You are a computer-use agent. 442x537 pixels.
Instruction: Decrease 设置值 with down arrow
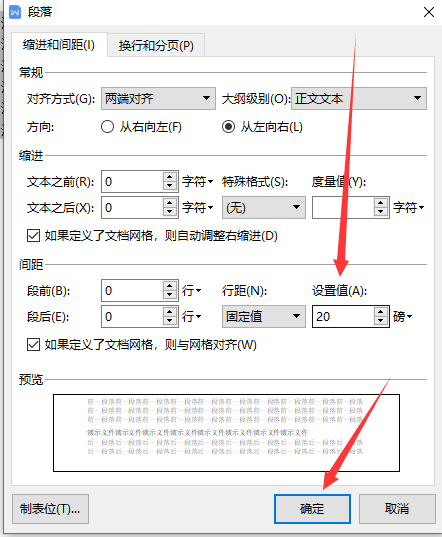381,321
